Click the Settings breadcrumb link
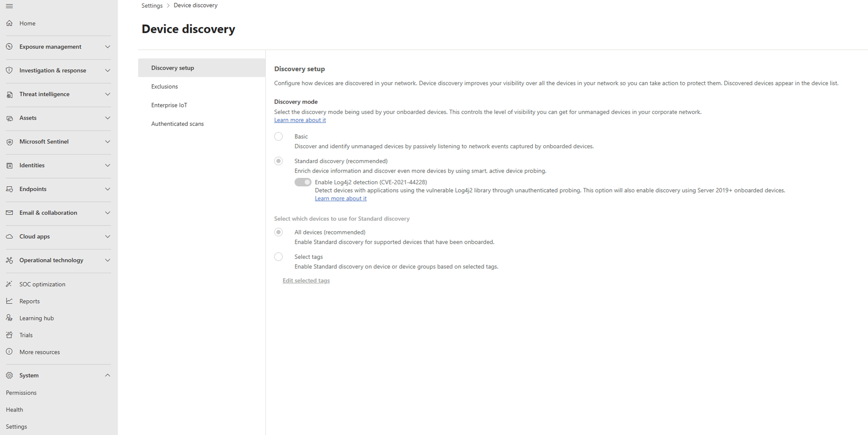 point(152,6)
